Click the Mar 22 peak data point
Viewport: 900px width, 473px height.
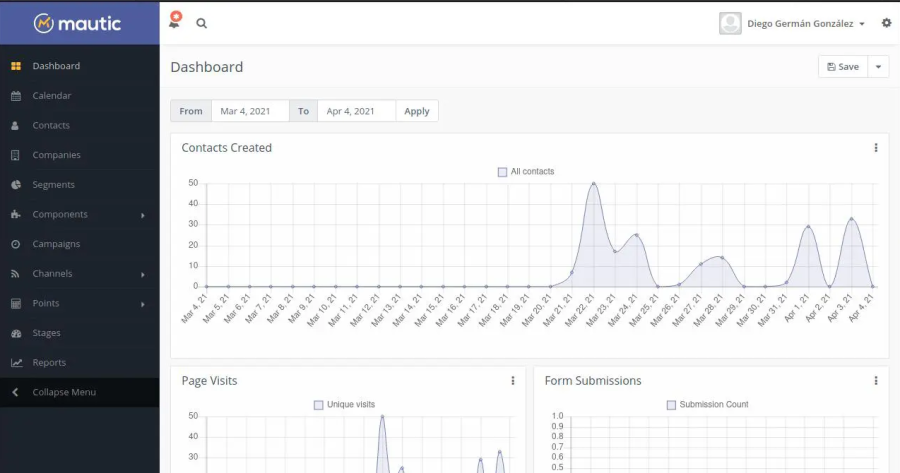tap(593, 184)
